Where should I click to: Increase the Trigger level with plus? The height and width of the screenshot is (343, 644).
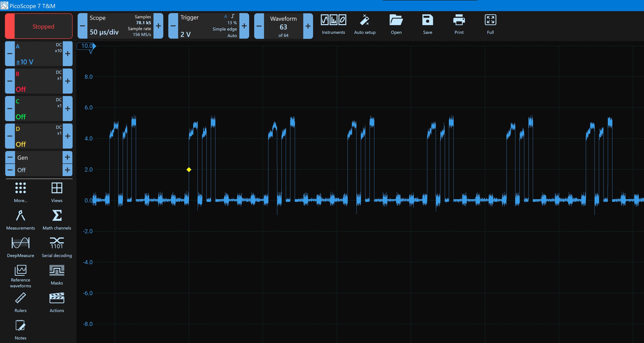coord(244,26)
